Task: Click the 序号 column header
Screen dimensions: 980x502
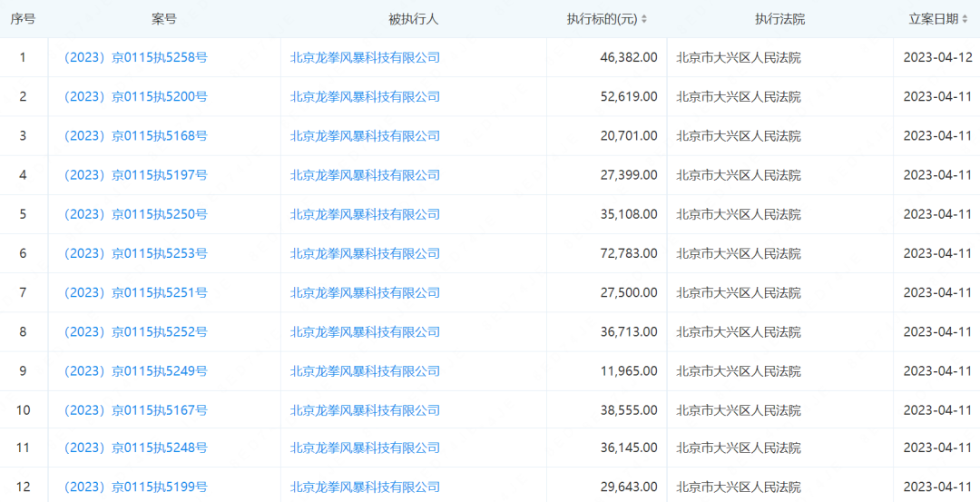Action: pos(23,19)
